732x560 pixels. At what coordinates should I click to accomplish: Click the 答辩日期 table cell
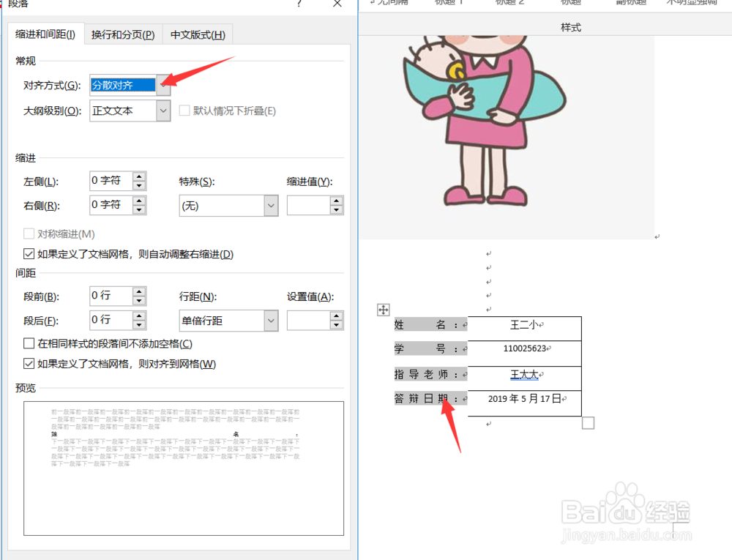tap(431, 398)
